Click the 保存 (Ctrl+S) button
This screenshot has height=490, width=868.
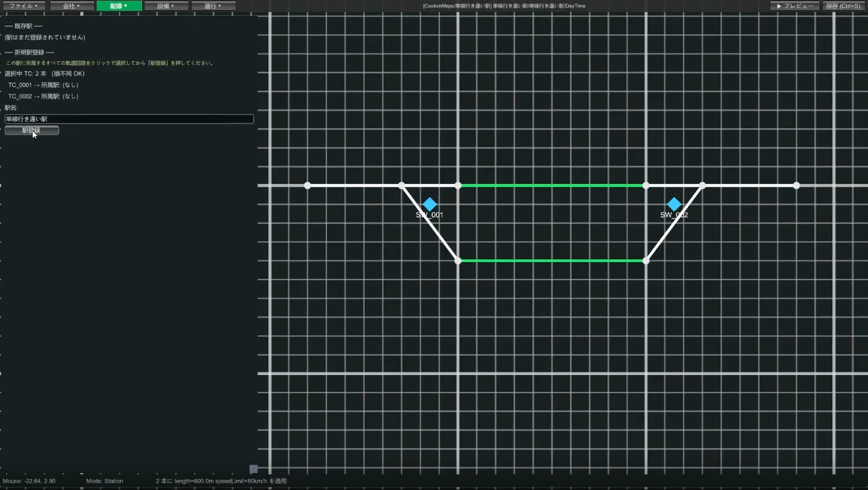coord(843,6)
